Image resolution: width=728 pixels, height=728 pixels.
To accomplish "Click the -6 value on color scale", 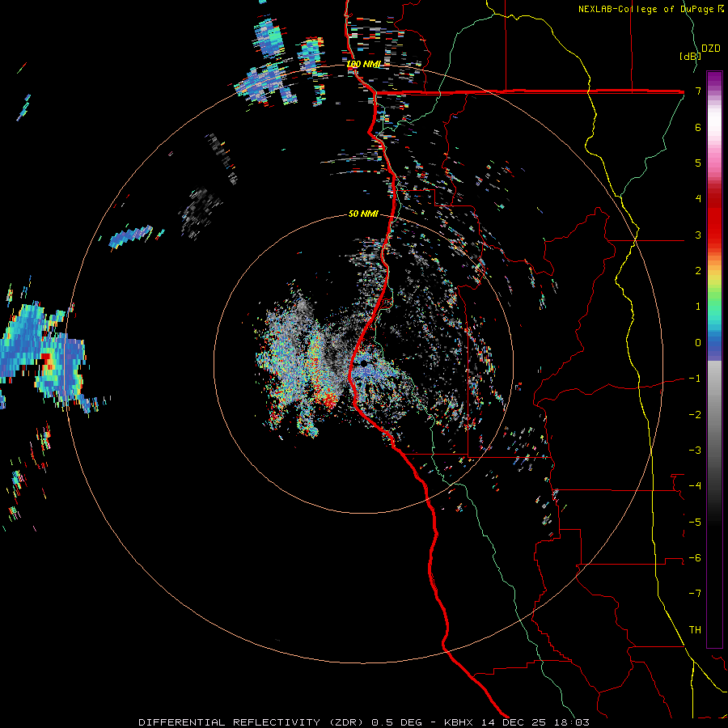I will coord(695,557).
